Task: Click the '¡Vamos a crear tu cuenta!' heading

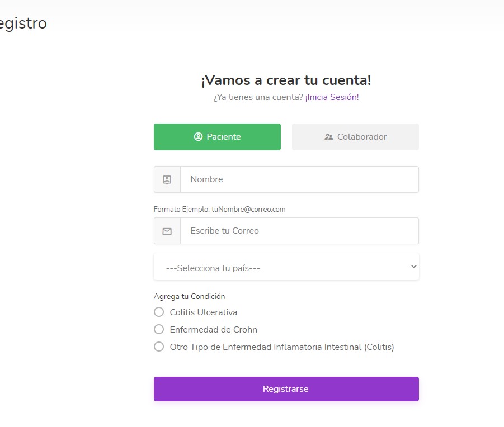Action: pyautogui.click(x=286, y=80)
